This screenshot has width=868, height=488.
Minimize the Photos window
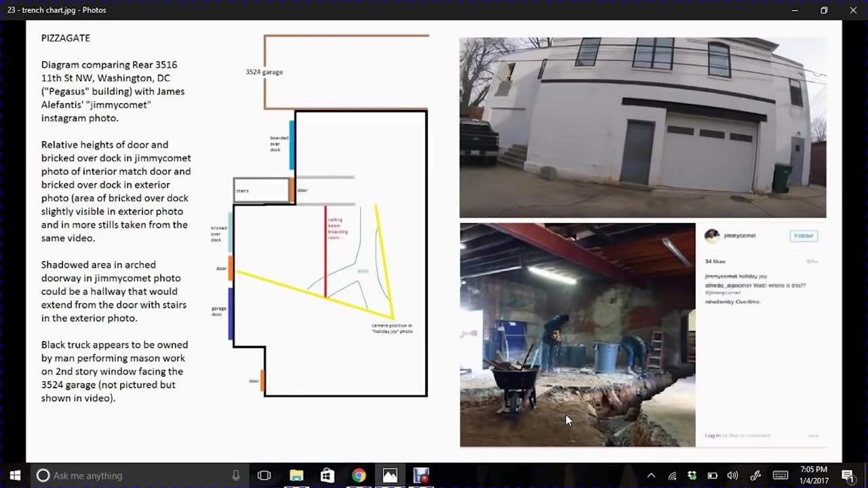[794, 10]
